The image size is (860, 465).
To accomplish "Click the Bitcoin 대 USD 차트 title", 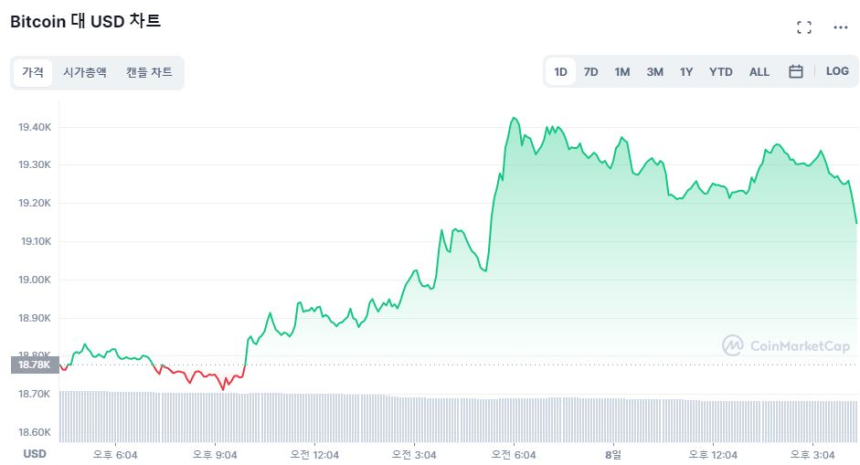I will click(86, 21).
